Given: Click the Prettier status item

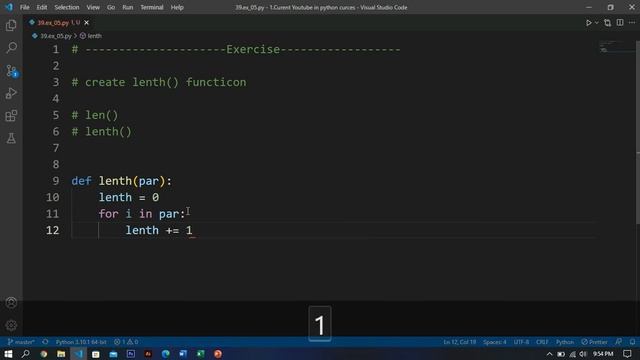Looking at the screenshot, I should click(x=595, y=342).
